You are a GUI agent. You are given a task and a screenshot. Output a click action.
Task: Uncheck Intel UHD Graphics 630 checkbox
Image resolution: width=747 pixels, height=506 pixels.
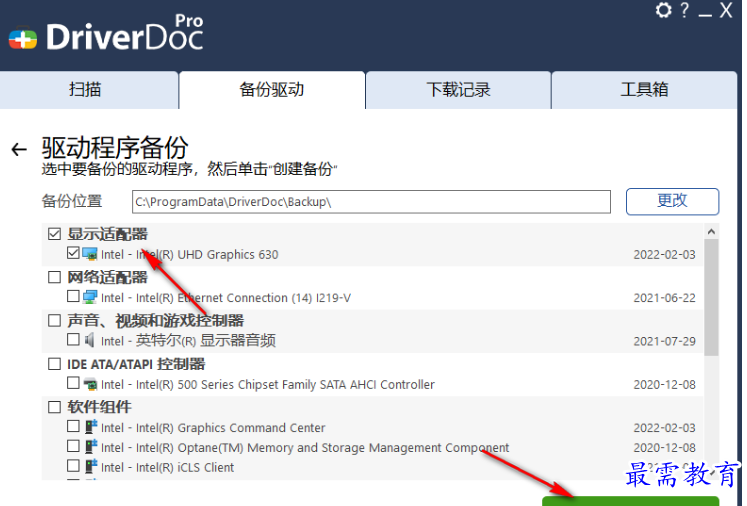(x=73, y=253)
